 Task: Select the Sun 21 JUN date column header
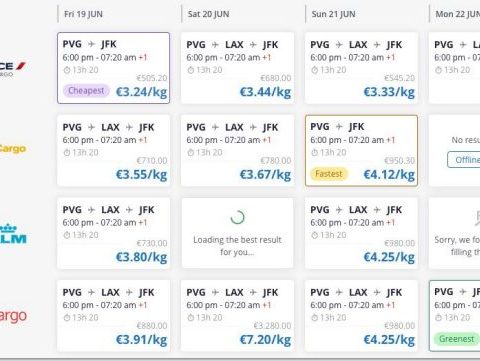[333, 14]
